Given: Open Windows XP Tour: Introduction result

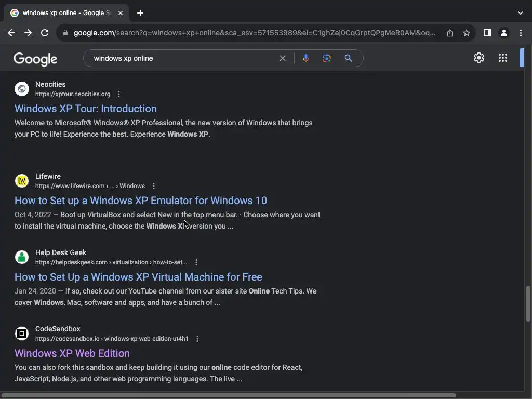Looking at the screenshot, I should 86,109.
